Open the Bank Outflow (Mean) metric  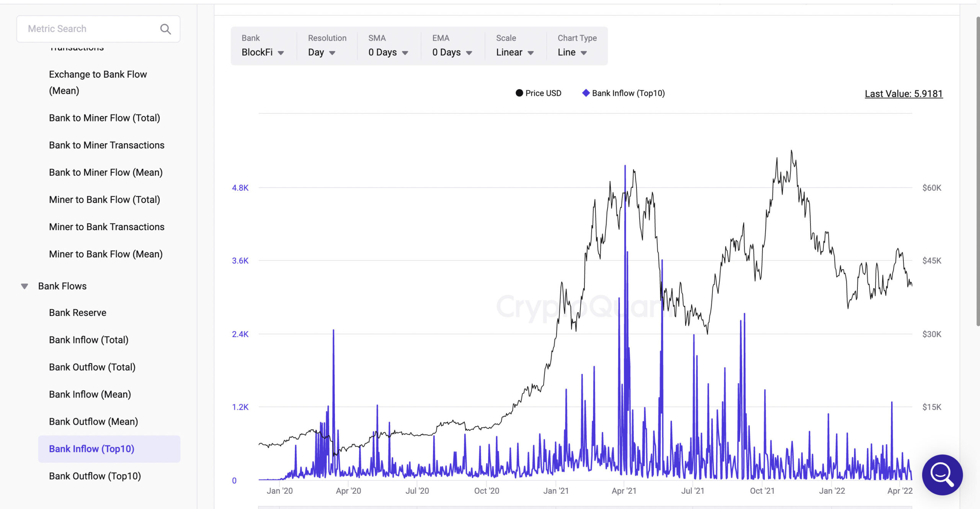[93, 421]
